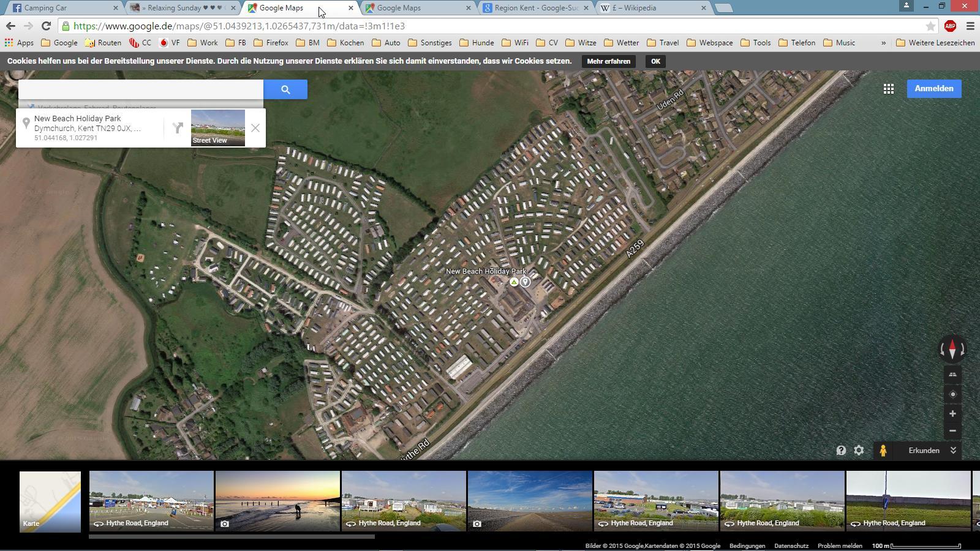The height and width of the screenshot is (551, 980).
Task: Open map settings gear
Action: [859, 451]
